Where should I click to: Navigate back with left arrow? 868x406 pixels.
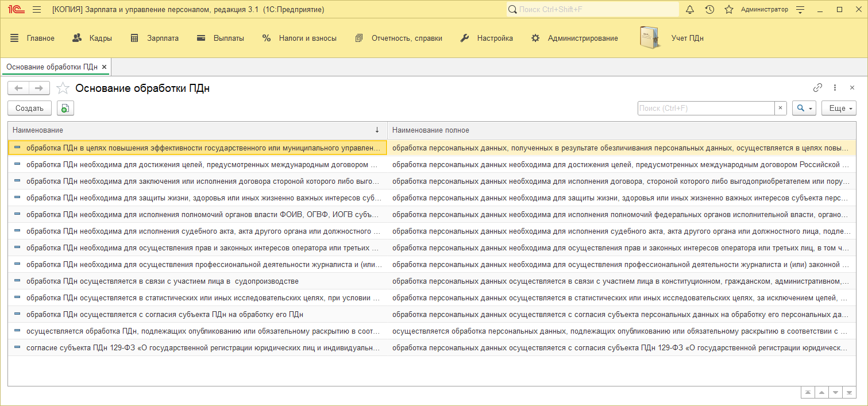click(x=18, y=88)
